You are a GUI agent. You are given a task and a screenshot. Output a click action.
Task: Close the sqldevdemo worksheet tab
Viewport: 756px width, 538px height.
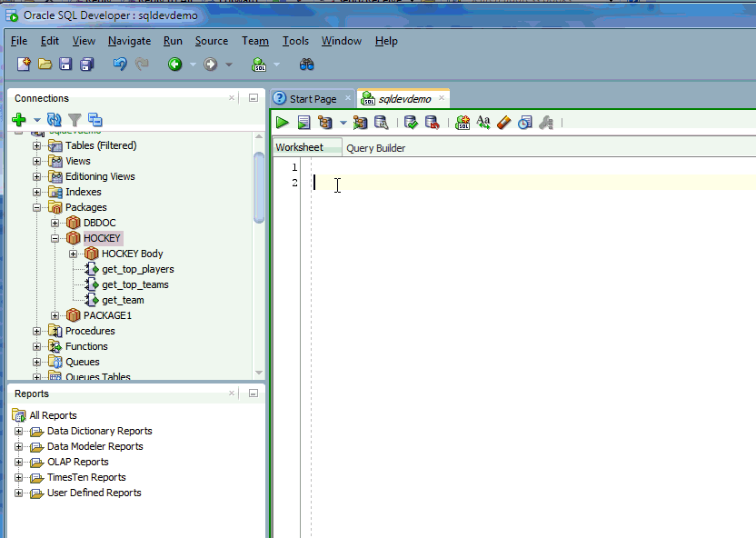pyautogui.click(x=442, y=98)
